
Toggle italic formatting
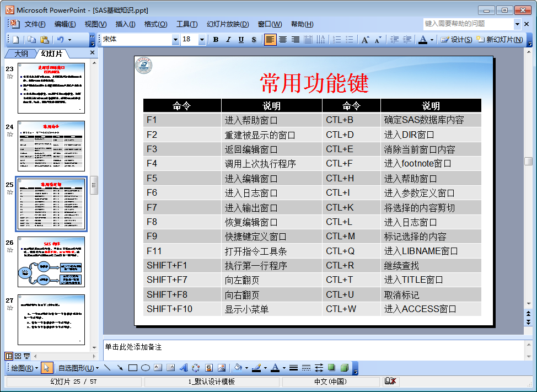tap(228, 40)
